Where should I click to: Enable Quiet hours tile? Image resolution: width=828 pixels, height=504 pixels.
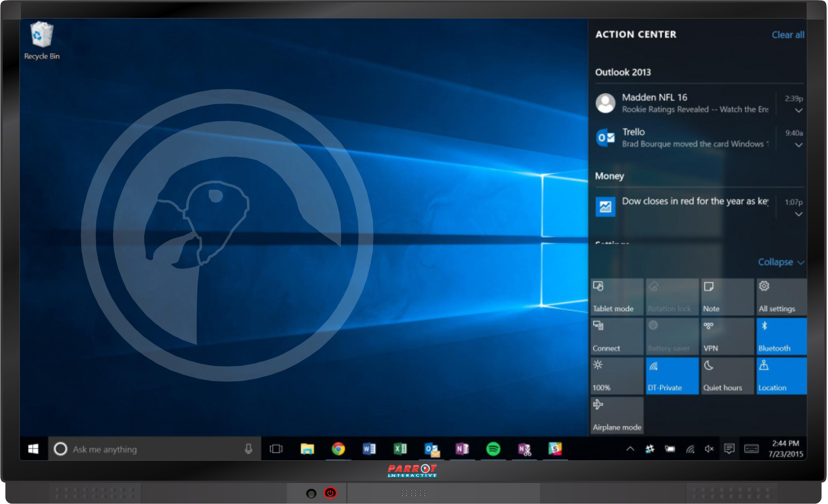[x=727, y=376]
